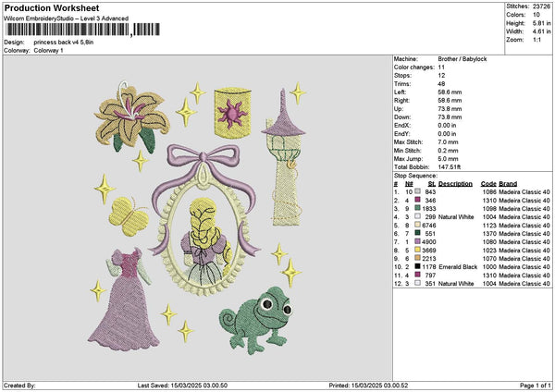Screen dimensions: 555x392
Task: Click the white swatch for stop 12 (351 stitches)
Action: coord(418,283)
